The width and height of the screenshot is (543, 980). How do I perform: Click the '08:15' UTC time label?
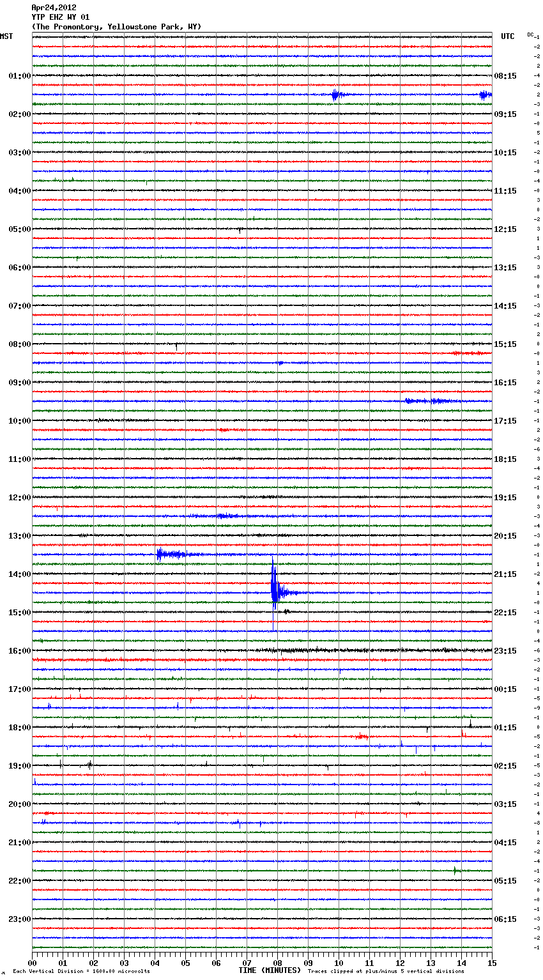pyautogui.click(x=505, y=76)
